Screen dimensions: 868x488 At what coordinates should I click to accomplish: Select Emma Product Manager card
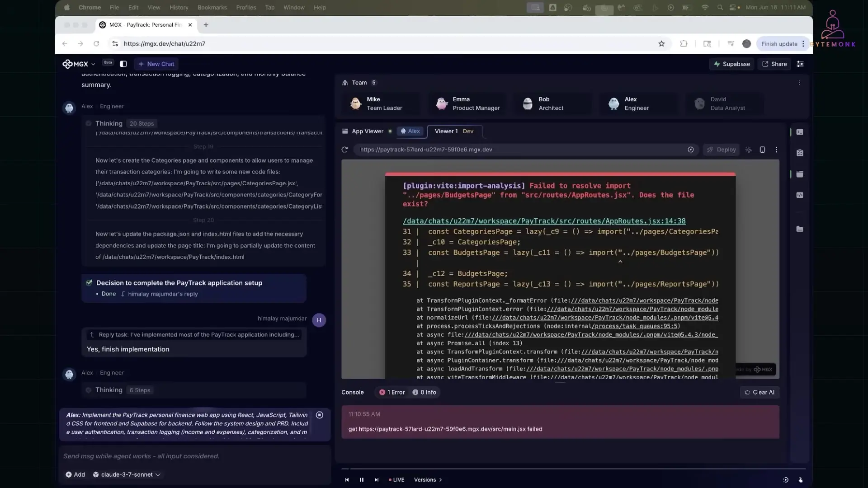(x=468, y=103)
